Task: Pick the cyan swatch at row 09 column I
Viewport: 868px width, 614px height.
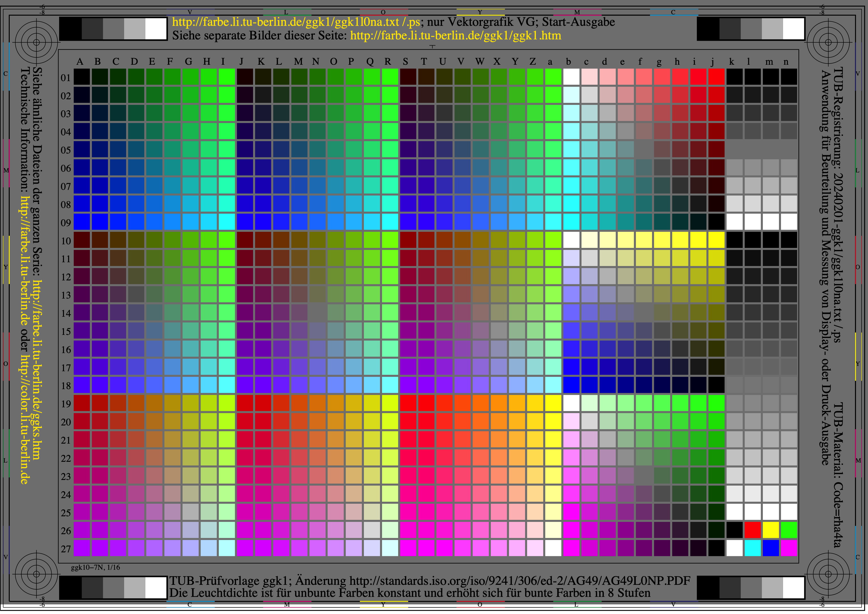Action: 226,222
